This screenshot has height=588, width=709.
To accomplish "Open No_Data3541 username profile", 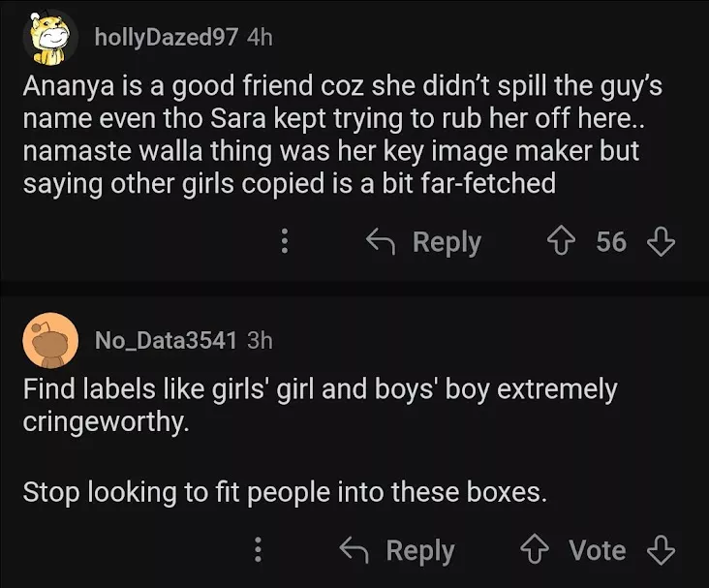I will pos(166,339).
